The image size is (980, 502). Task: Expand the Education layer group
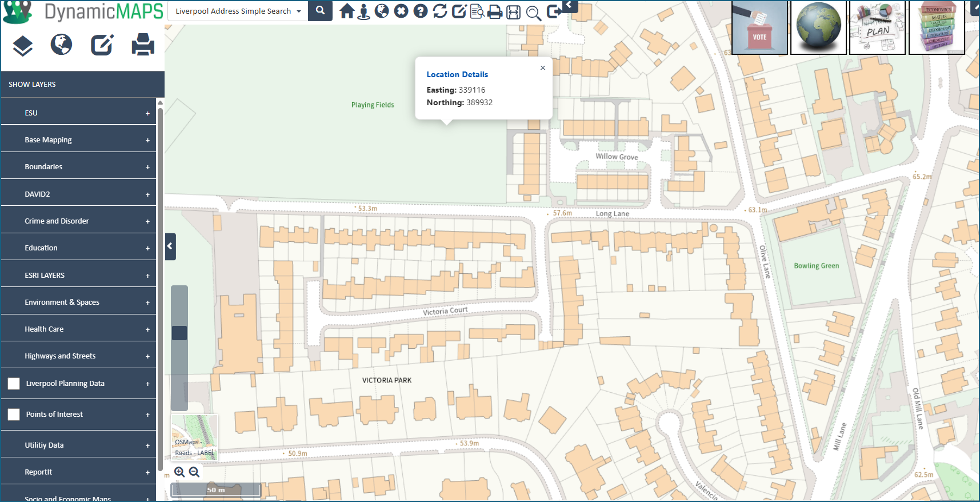(x=147, y=249)
